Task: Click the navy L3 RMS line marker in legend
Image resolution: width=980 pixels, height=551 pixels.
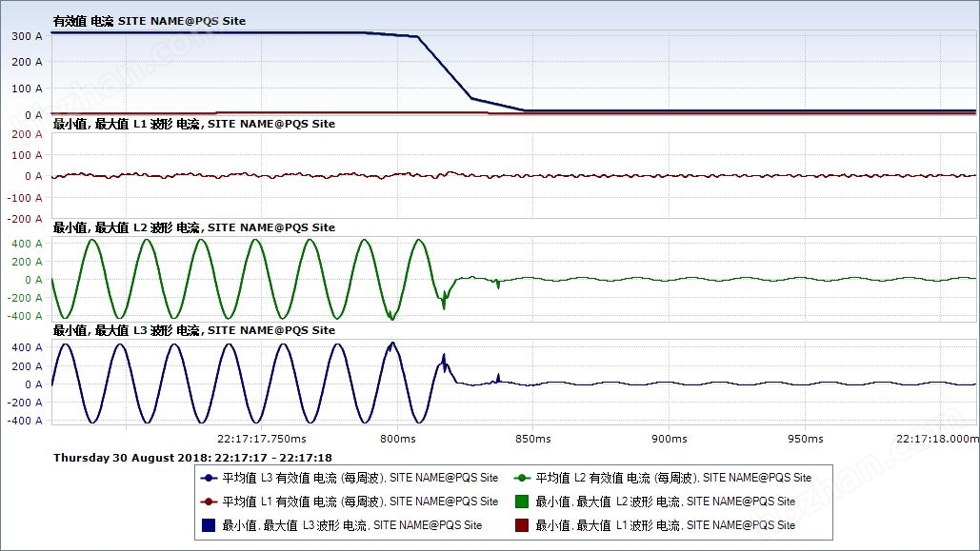Action: coord(208,478)
